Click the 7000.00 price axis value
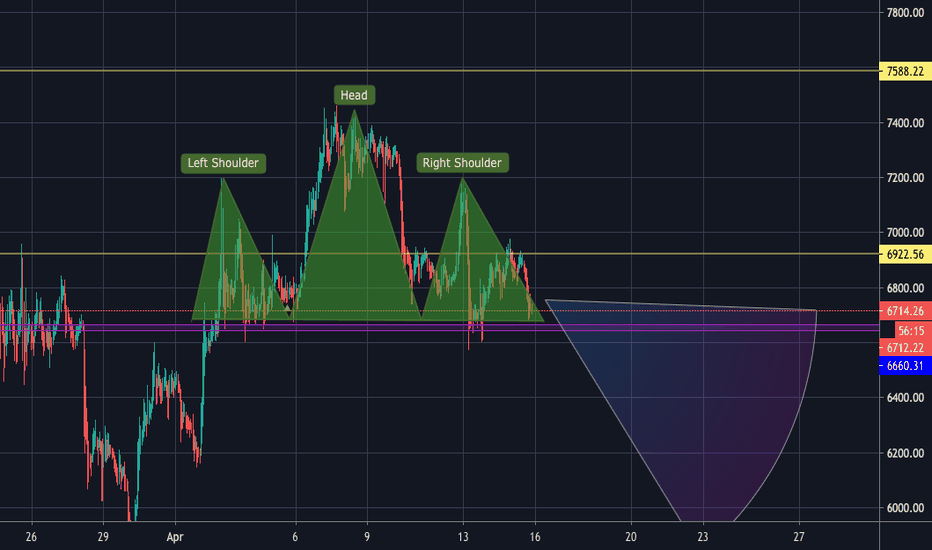Screen dimensions: 932x550 (x=905, y=232)
